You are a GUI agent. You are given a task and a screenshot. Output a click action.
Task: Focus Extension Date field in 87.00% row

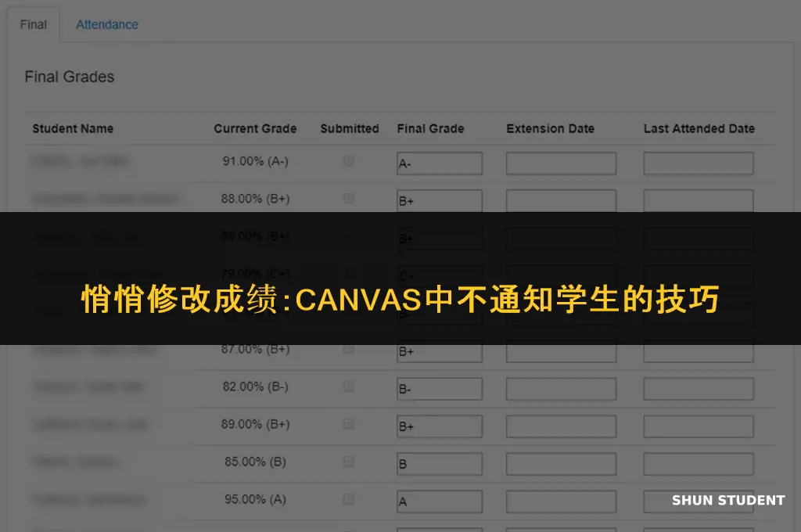(561, 353)
